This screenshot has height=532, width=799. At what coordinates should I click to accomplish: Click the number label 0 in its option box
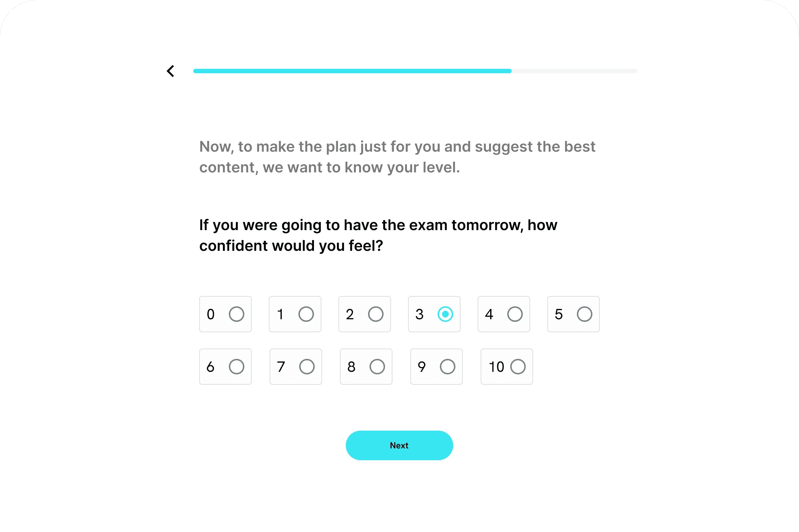[x=211, y=314]
